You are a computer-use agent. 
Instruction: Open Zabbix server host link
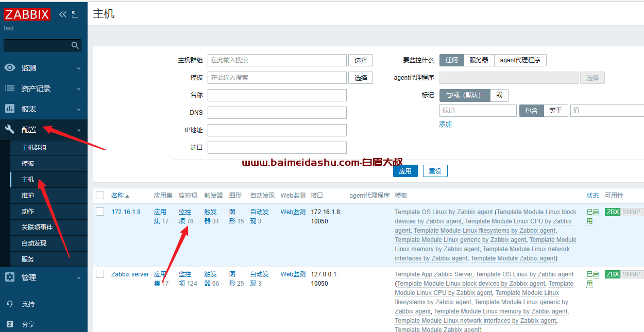click(130, 274)
